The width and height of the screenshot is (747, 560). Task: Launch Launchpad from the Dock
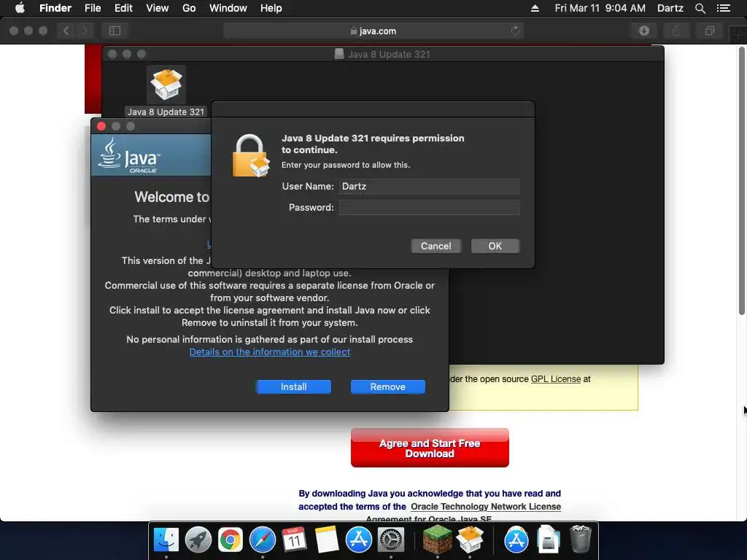tap(198, 540)
